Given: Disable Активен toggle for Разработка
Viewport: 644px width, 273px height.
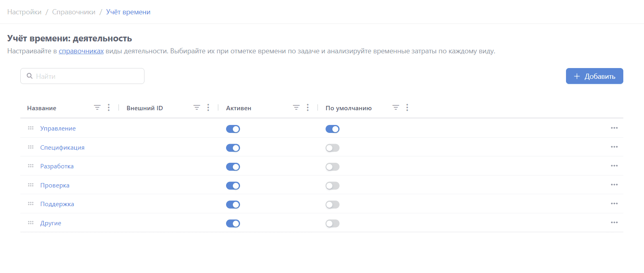Looking at the screenshot, I should pyautogui.click(x=233, y=167).
